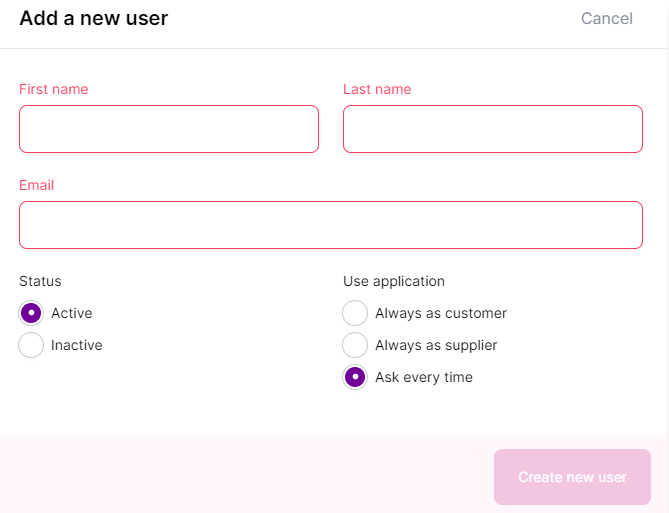The height and width of the screenshot is (513, 669).
Task: Select the Active status radio button
Action: [32, 313]
